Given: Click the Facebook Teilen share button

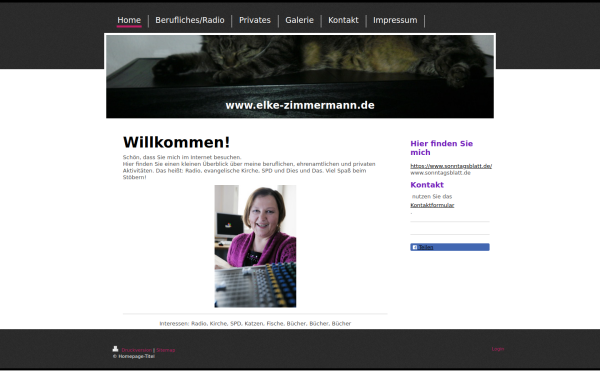Looking at the screenshot, I should [x=450, y=247].
